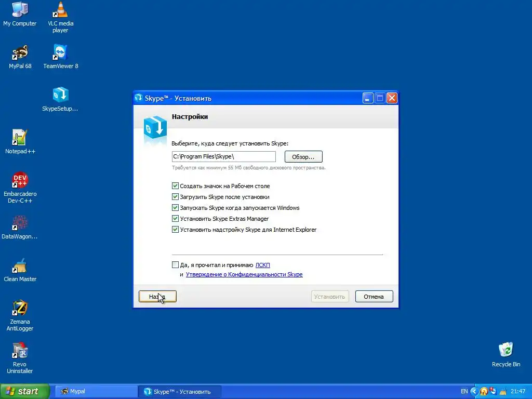Select Revo Uninstaller shortcut
This screenshot has height=399, width=532.
pyautogui.click(x=20, y=358)
